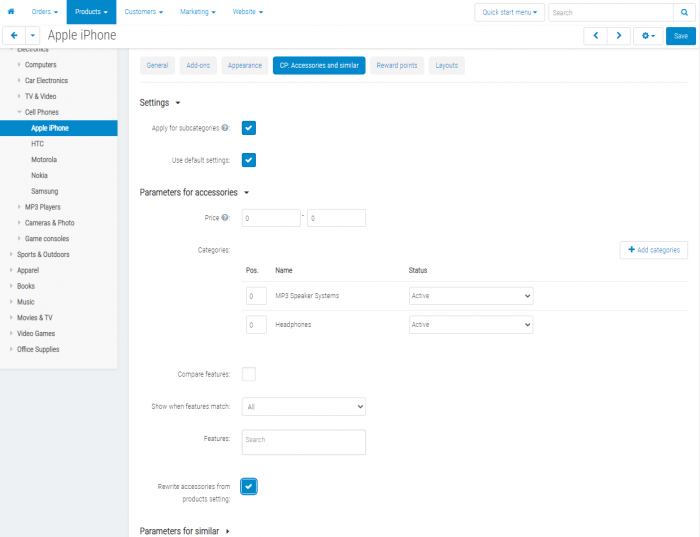This screenshot has height=537, width=700.
Task: Switch to the General tab
Action: 157,65
